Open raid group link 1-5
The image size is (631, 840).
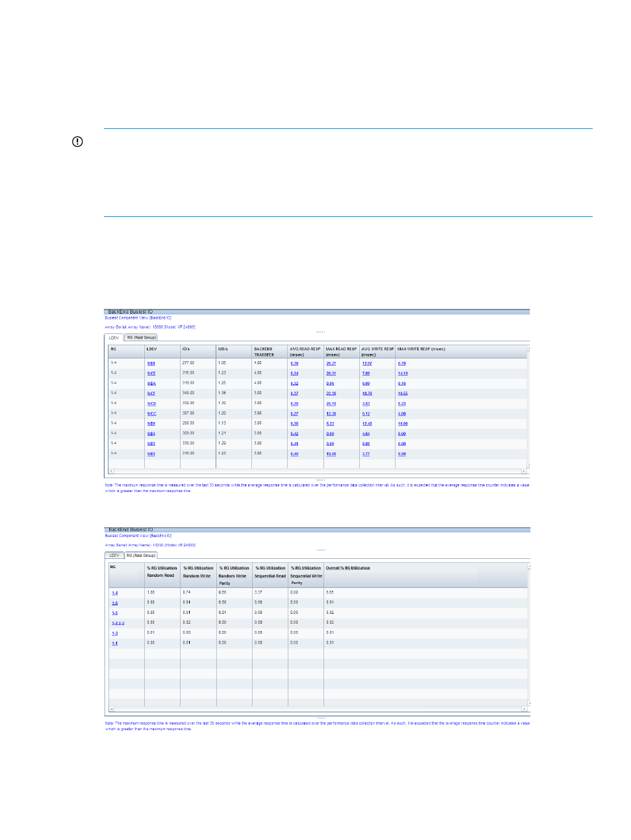[115, 613]
